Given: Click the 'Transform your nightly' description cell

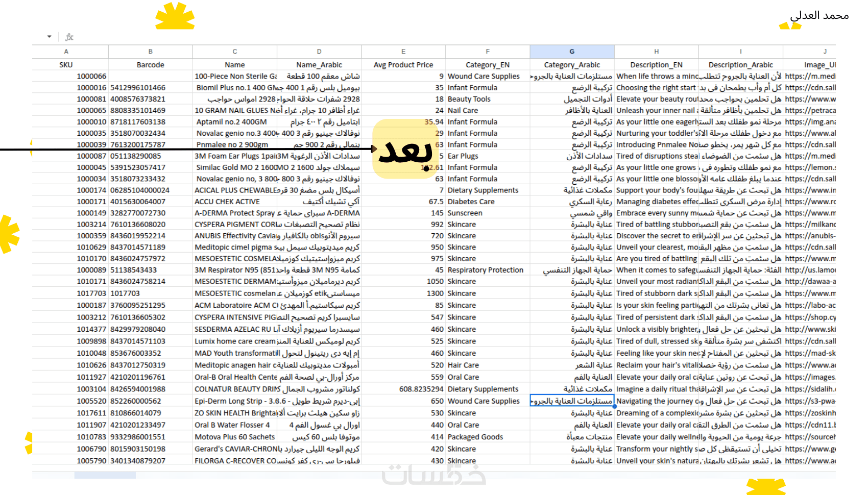Looking at the screenshot, I should pos(657,449).
